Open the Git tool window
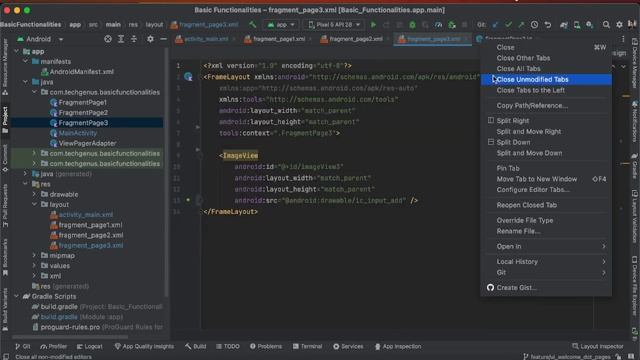This screenshot has width=640, height=360. point(22,346)
